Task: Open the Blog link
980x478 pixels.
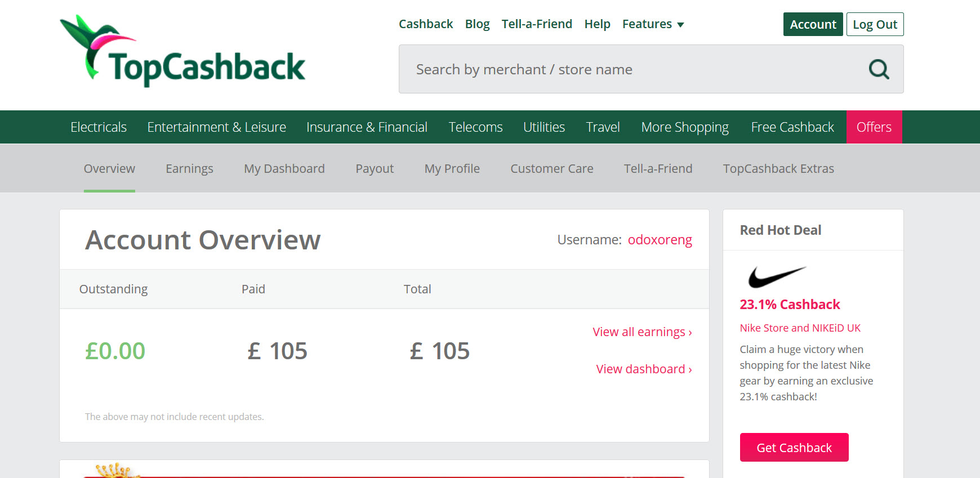Action: 477,24
